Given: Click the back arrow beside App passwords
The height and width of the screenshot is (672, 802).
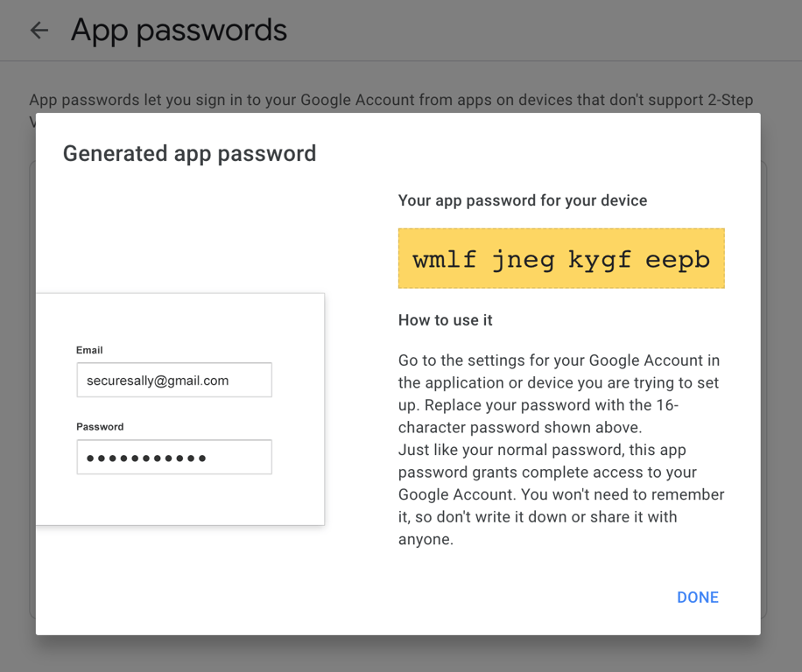Looking at the screenshot, I should click(x=39, y=31).
